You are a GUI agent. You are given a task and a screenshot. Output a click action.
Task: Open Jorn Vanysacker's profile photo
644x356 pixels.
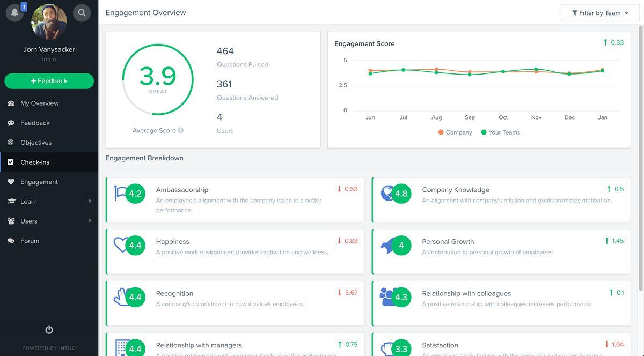tap(49, 22)
